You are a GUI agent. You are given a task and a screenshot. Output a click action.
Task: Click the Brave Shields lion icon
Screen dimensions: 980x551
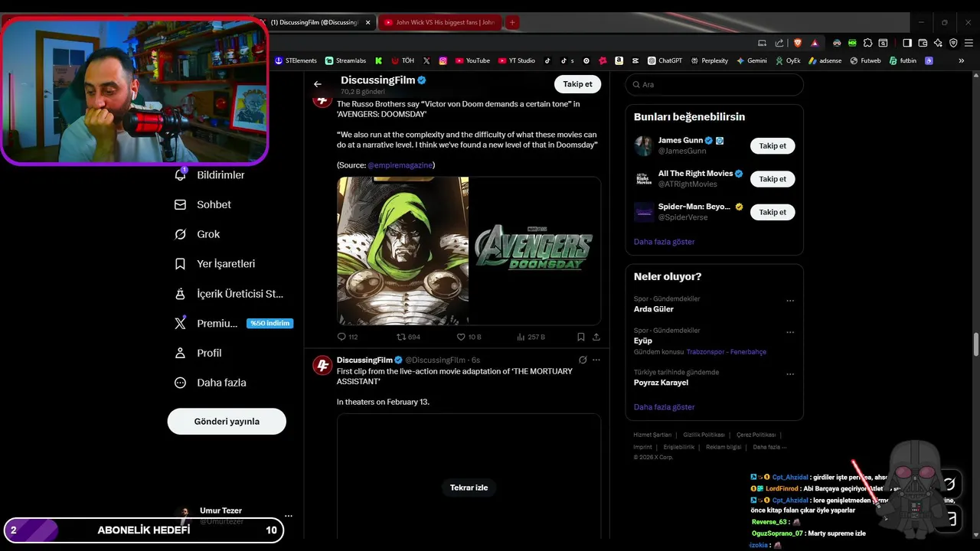click(799, 43)
